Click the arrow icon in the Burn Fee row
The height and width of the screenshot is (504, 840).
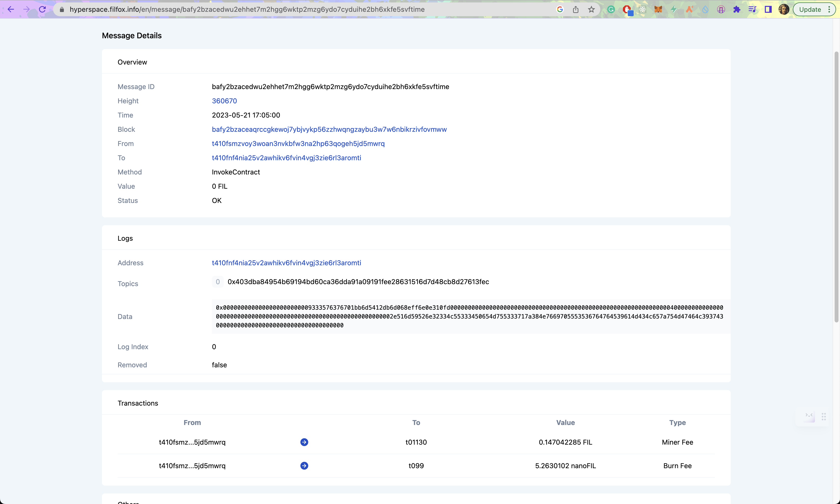click(304, 466)
